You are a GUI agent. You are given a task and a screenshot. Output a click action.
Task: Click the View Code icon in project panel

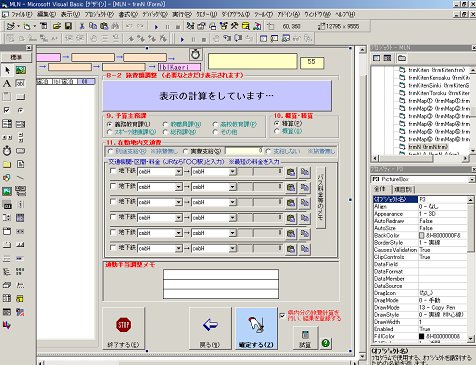[x=377, y=58]
